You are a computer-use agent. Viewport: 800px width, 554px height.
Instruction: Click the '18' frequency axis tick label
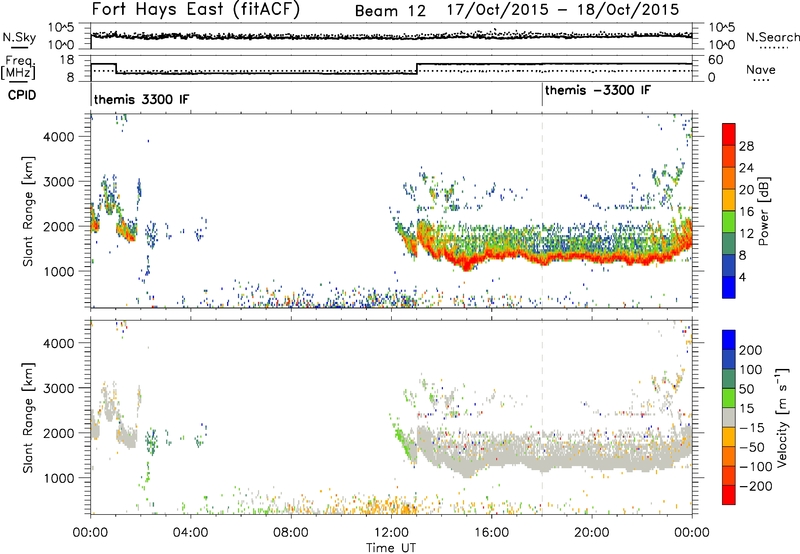pos(67,60)
